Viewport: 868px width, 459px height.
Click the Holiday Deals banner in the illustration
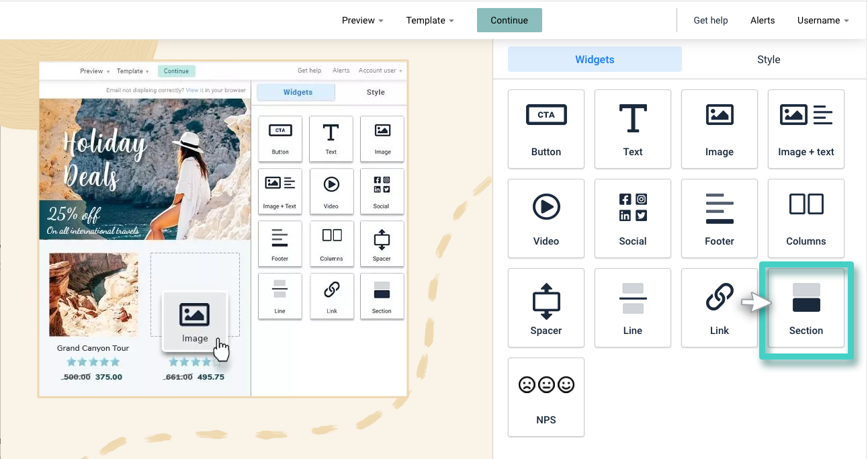pos(144,169)
